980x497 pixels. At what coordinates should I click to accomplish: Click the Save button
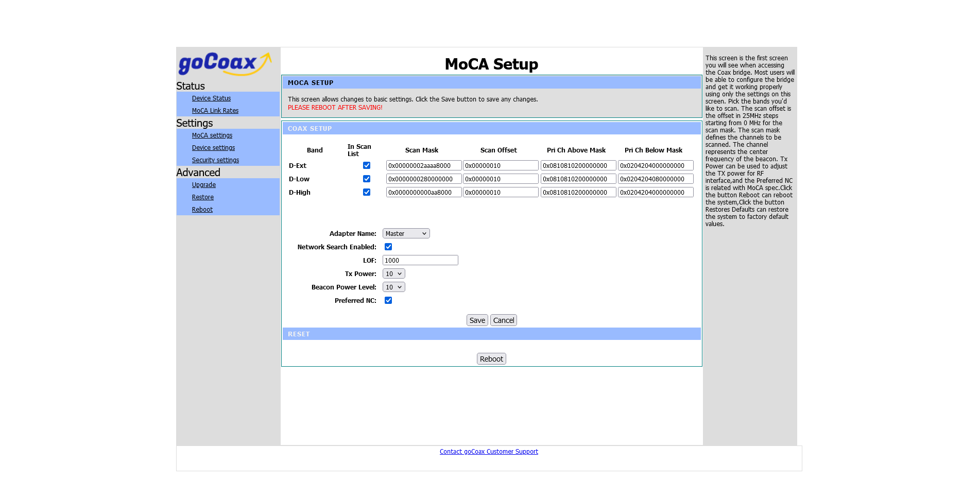[x=477, y=320]
